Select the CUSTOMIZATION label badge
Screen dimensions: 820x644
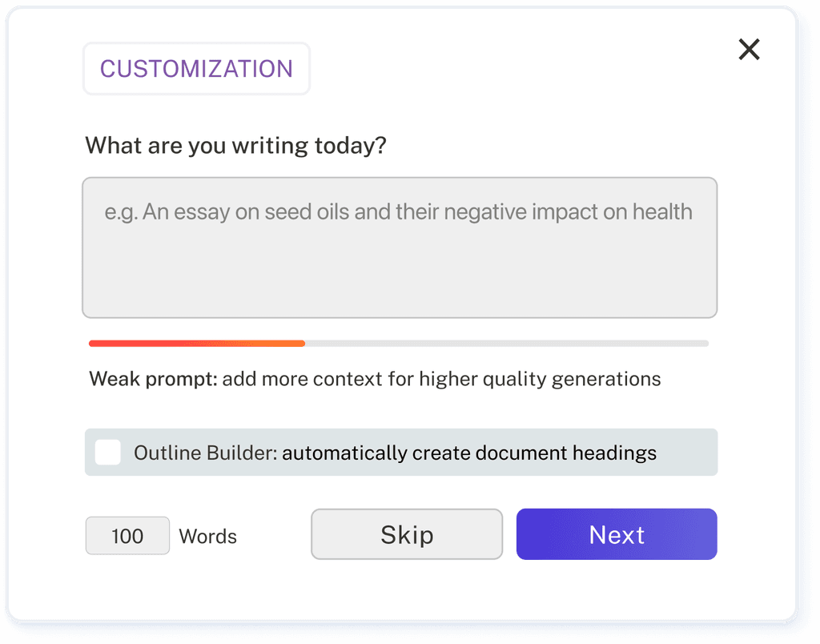click(x=195, y=69)
